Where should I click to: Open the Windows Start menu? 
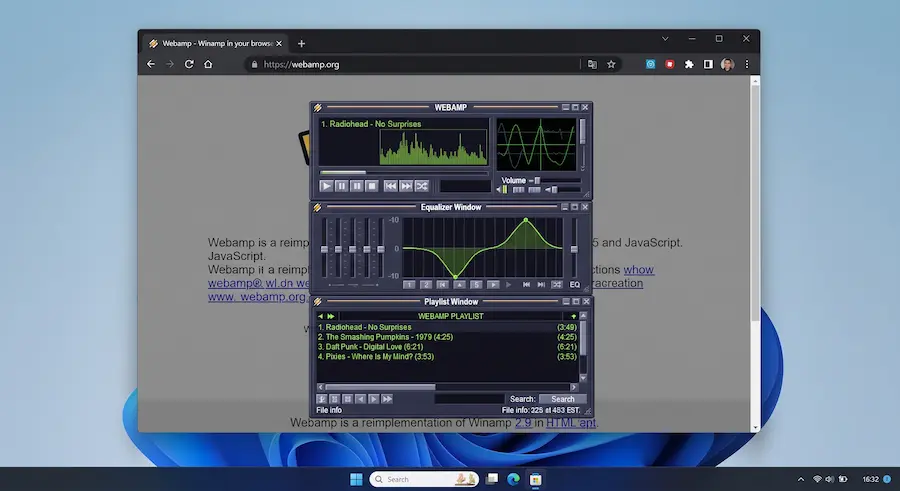point(356,479)
